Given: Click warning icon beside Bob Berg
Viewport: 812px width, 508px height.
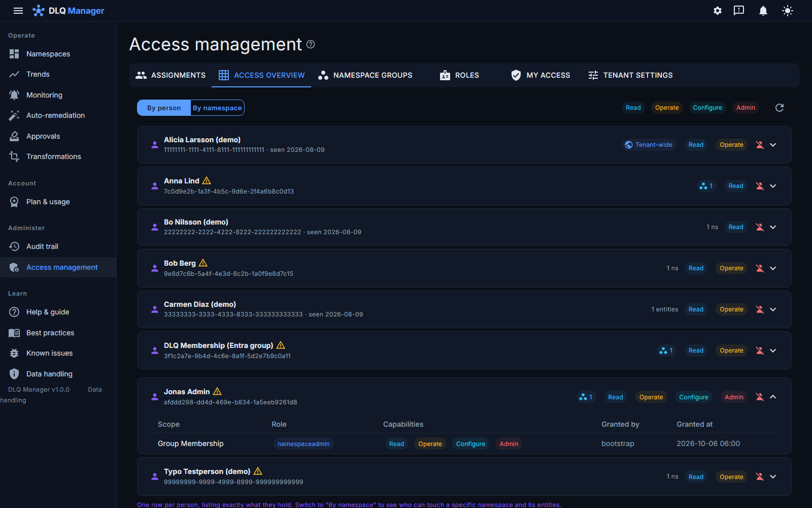Looking at the screenshot, I should (203, 263).
